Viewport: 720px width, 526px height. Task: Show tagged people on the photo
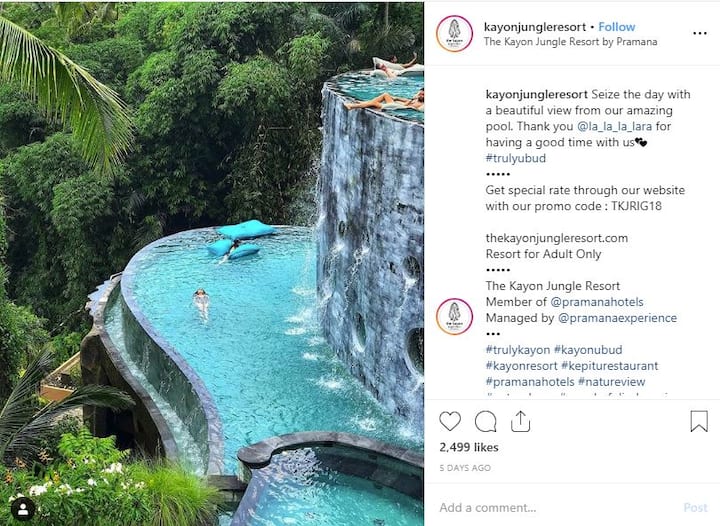coord(23,509)
